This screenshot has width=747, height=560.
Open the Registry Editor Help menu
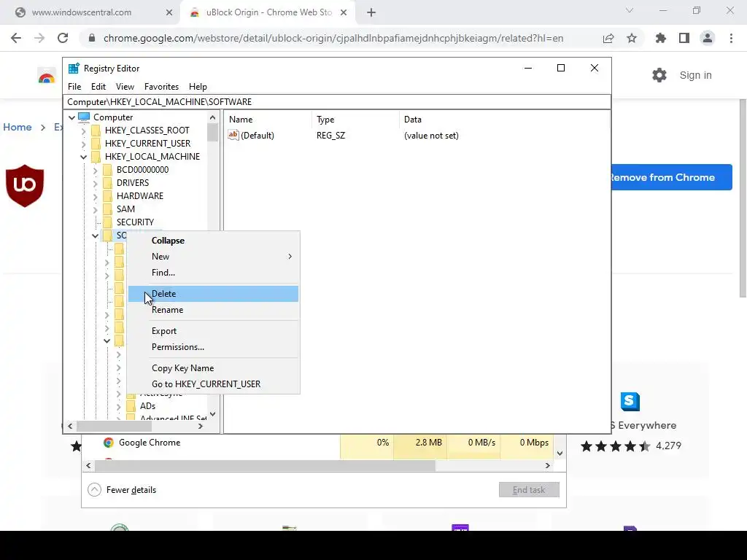(x=198, y=87)
